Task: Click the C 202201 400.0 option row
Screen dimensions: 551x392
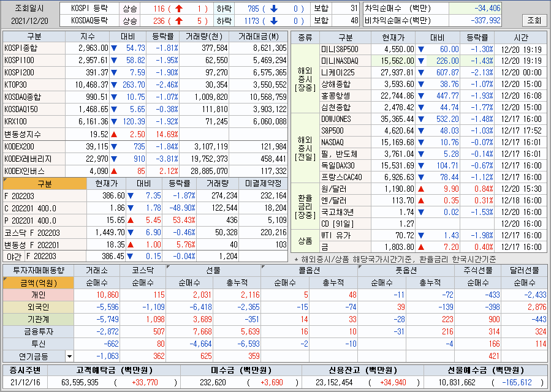Action: tap(145, 208)
